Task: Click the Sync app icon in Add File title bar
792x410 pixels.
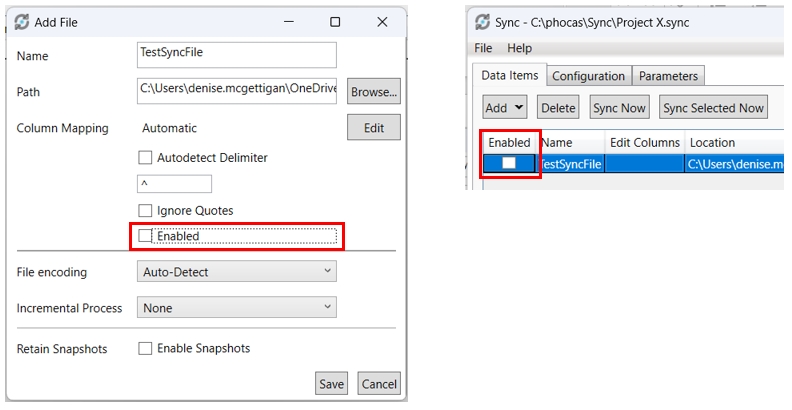Action: (22, 22)
